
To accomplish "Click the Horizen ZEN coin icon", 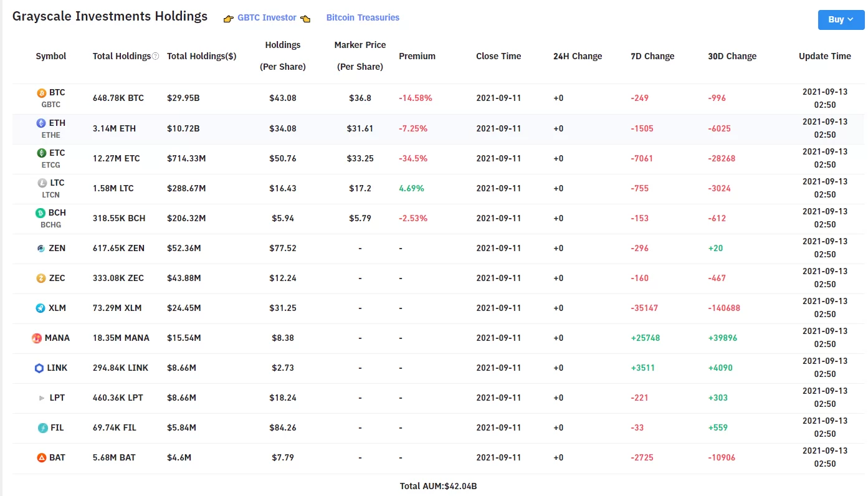I will tap(41, 249).
